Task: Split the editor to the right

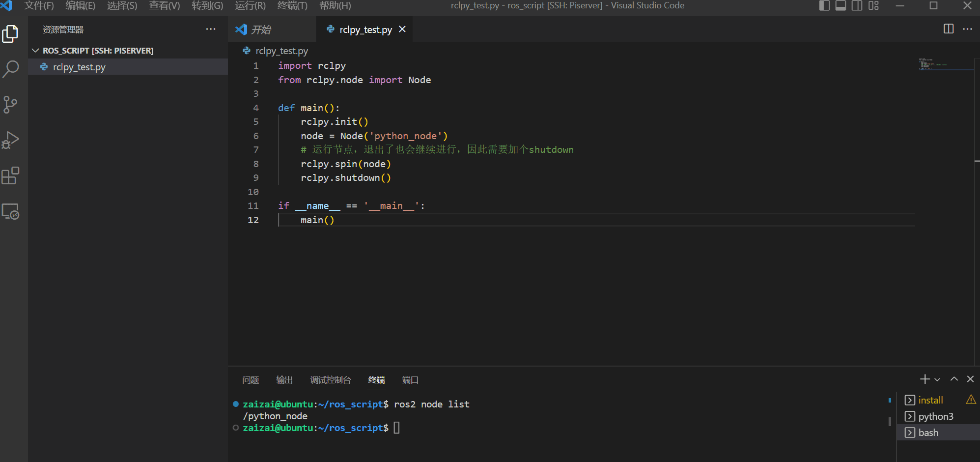Action: pos(949,29)
